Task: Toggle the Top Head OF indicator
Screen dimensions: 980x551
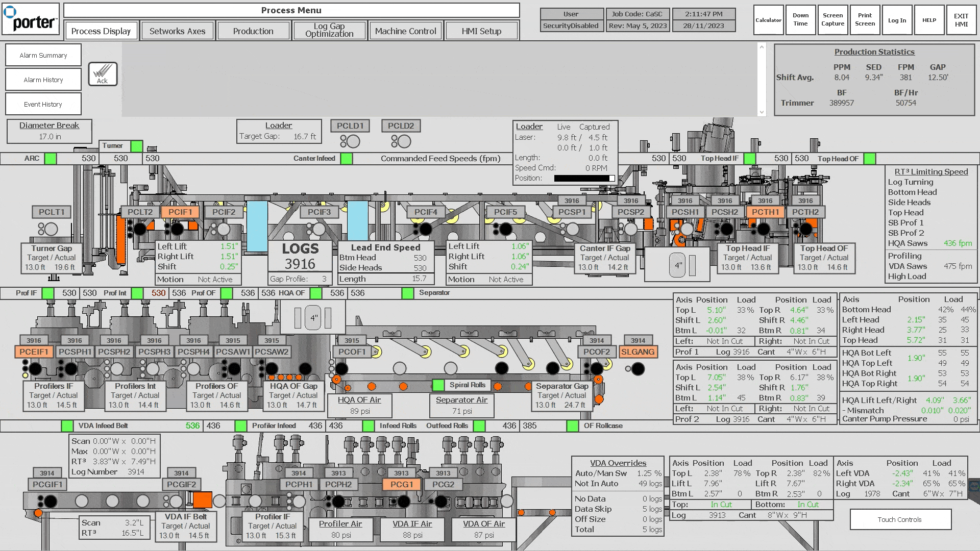Action: tap(870, 158)
